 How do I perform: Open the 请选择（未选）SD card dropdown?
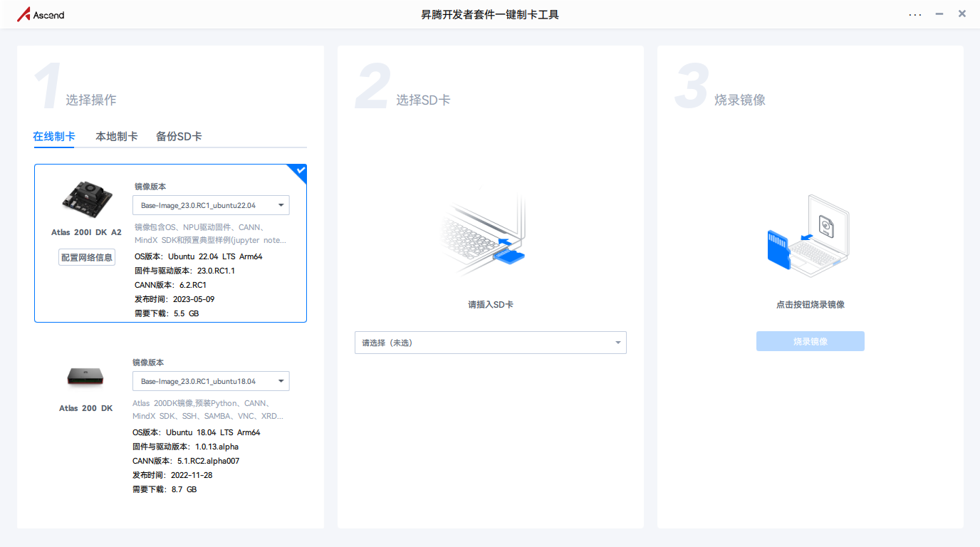(491, 343)
